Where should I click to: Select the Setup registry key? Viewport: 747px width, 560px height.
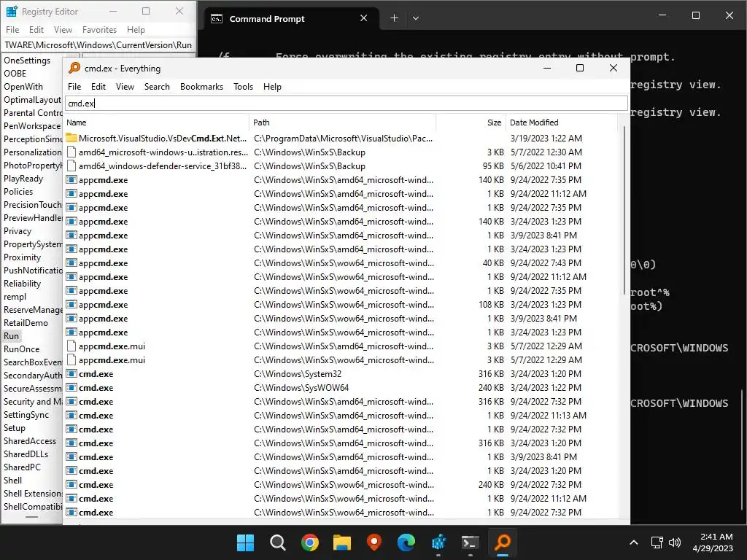click(x=15, y=427)
